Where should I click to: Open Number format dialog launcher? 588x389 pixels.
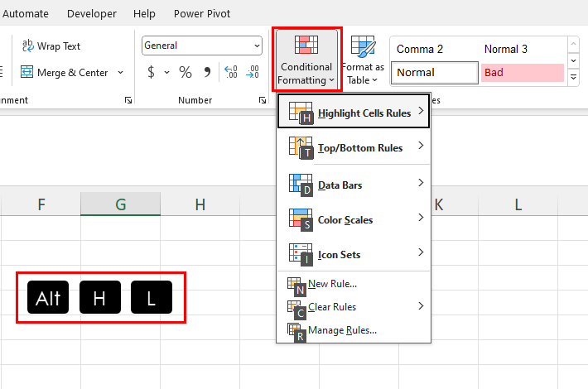click(263, 100)
